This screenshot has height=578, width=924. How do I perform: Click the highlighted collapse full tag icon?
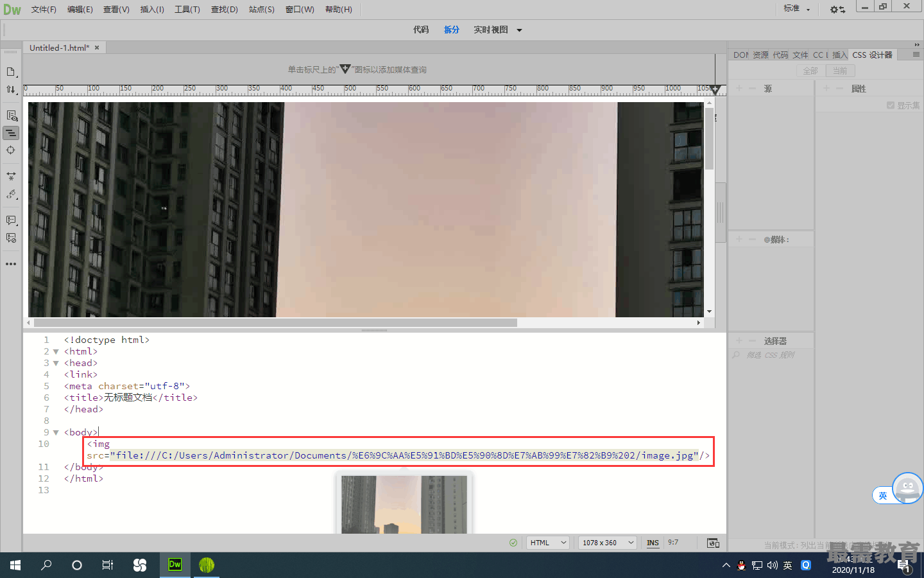tap(11, 133)
